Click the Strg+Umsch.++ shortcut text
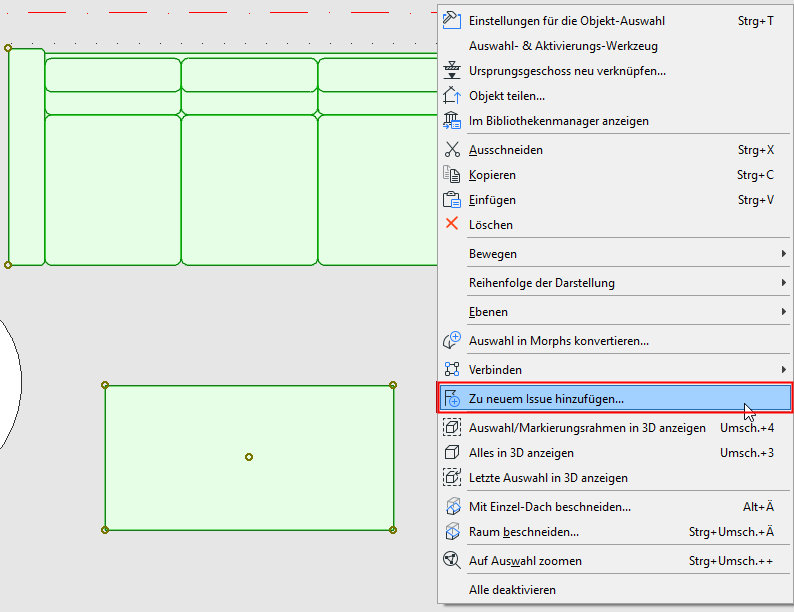The width and height of the screenshot is (794, 612). click(731, 561)
